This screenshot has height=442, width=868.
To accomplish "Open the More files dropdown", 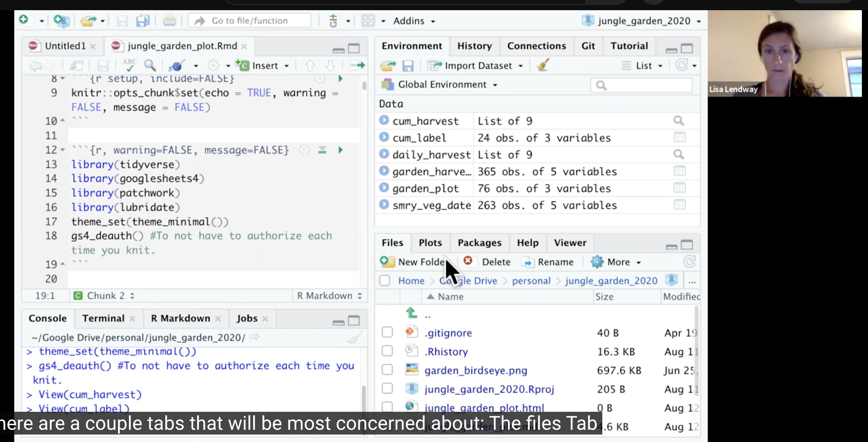I will click(x=616, y=262).
